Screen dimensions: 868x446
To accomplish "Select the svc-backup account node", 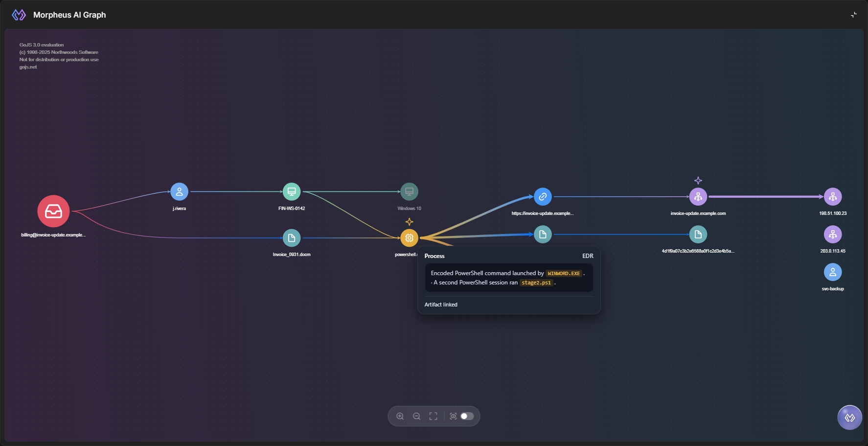I will [833, 272].
